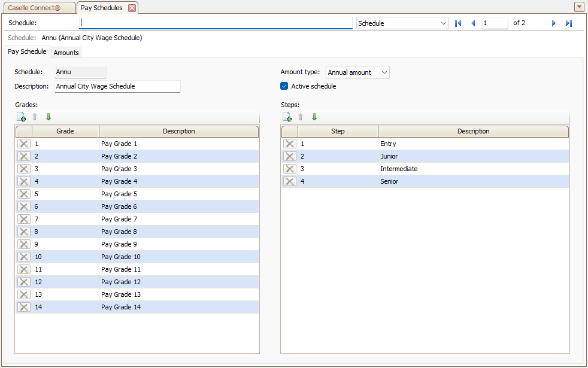588x368 pixels.
Task: Move selected grade up
Action: [35, 117]
